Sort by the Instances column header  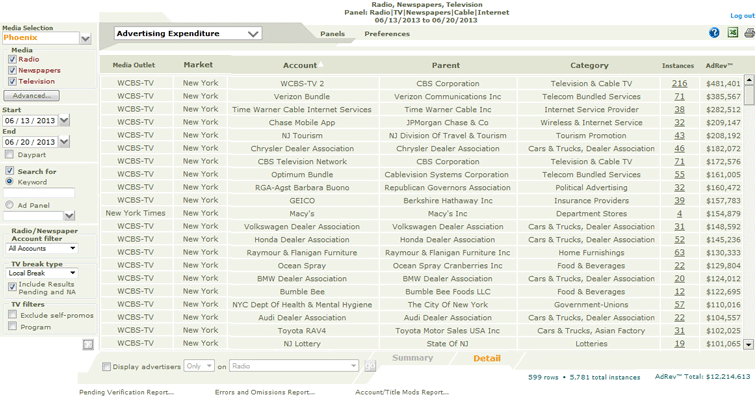pos(677,66)
